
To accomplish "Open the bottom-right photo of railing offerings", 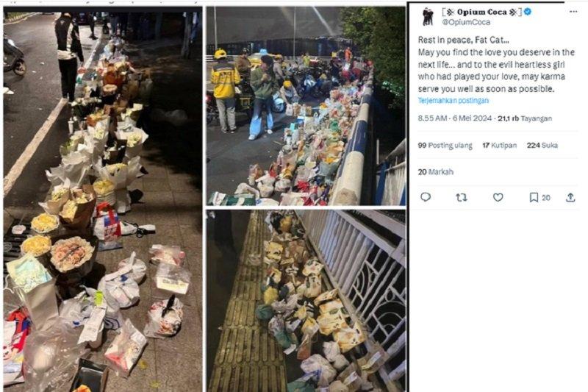I will [306, 301].
